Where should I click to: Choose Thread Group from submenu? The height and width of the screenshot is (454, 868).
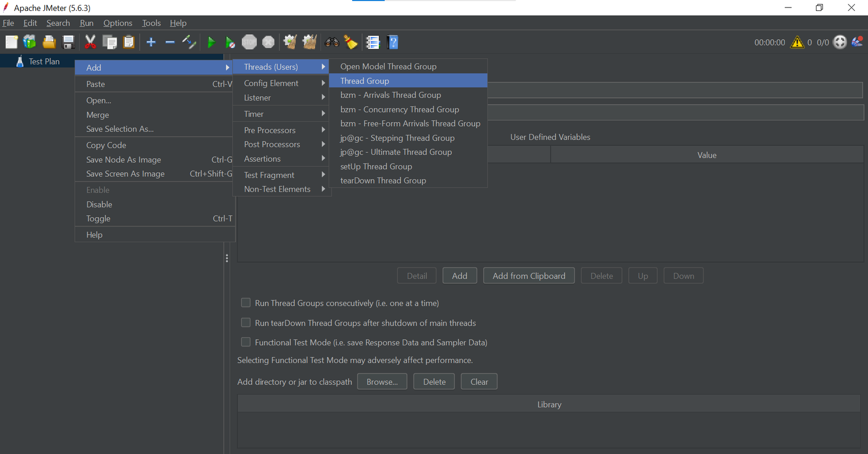coord(409,81)
